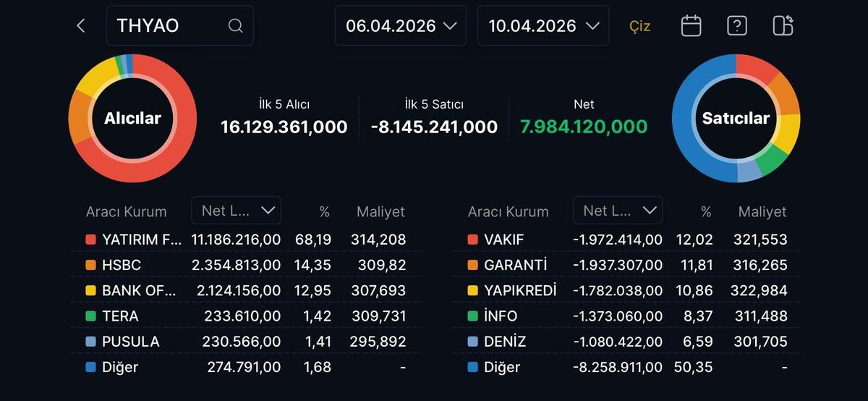The width and height of the screenshot is (868, 401).
Task: Expand the buyers Net L... column dropdown
Action: 237,211
